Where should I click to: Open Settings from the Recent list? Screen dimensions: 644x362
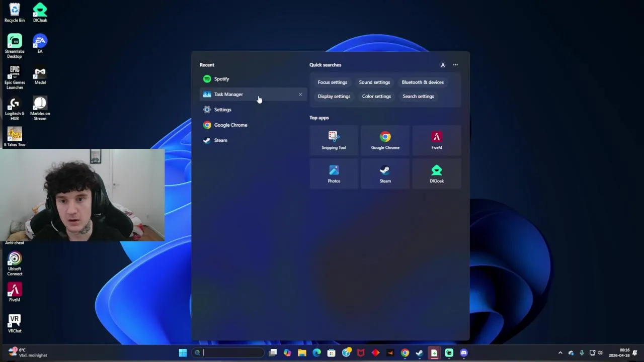coord(253,110)
